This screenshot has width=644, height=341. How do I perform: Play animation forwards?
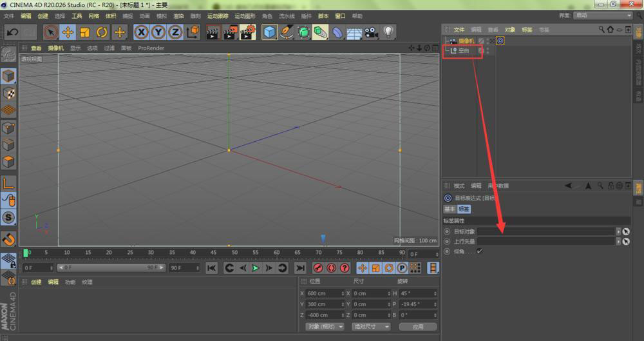[256, 268]
